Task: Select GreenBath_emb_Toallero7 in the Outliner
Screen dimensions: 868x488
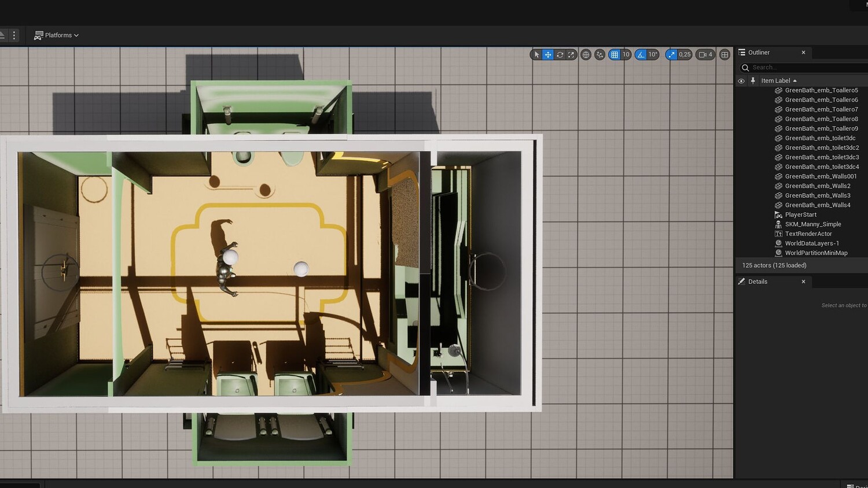Action: coord(821,109)
